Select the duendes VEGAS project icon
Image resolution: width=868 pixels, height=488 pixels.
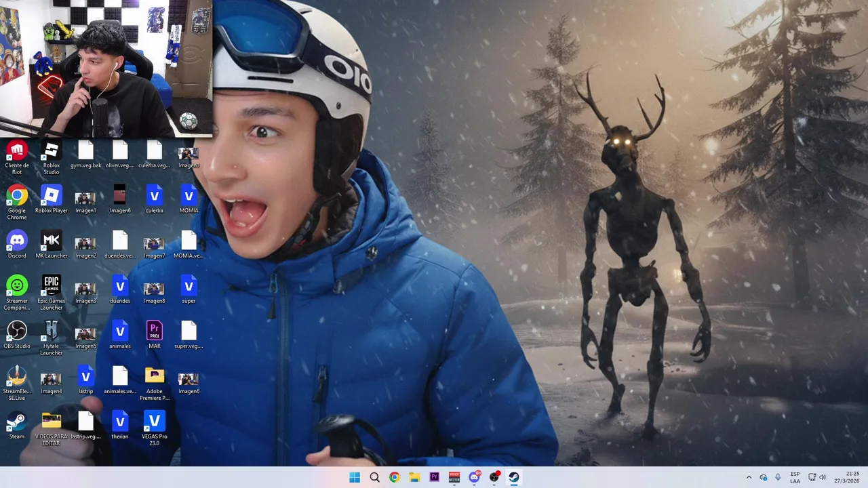pyautogui.click(x=120, y=290)
